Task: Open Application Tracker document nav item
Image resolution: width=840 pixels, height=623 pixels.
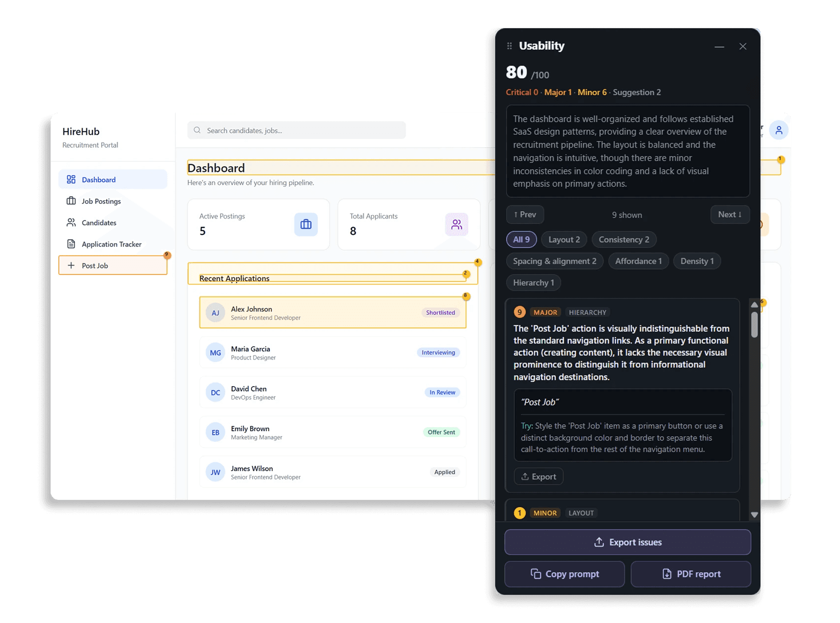Action: (x=113, y=244)
